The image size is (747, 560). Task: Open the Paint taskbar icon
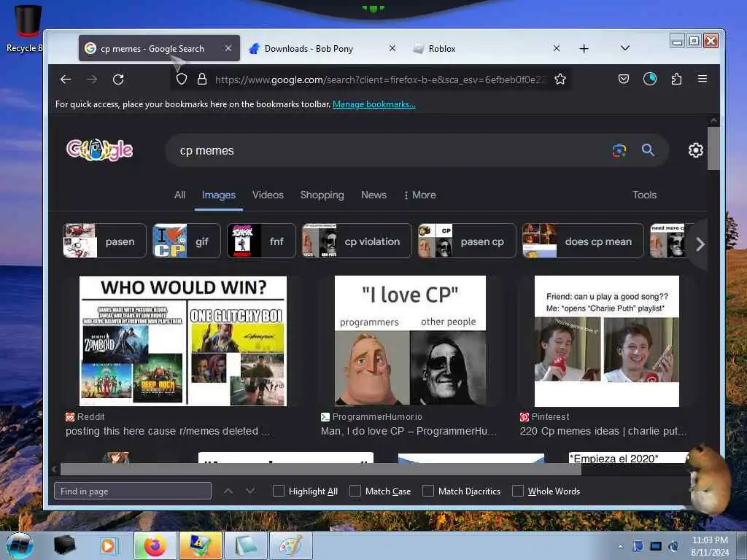[x=290, y=545]
